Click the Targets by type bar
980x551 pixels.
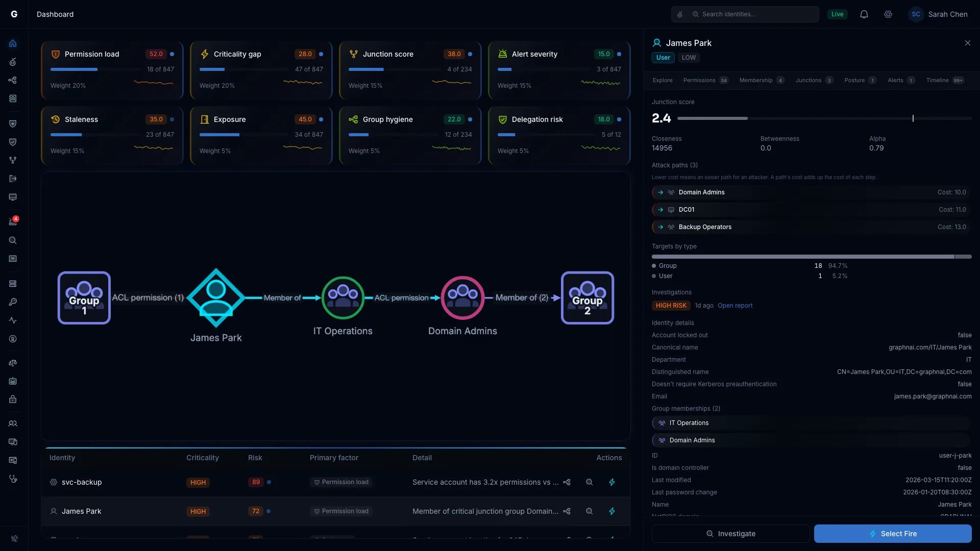(x=812, y=257)
